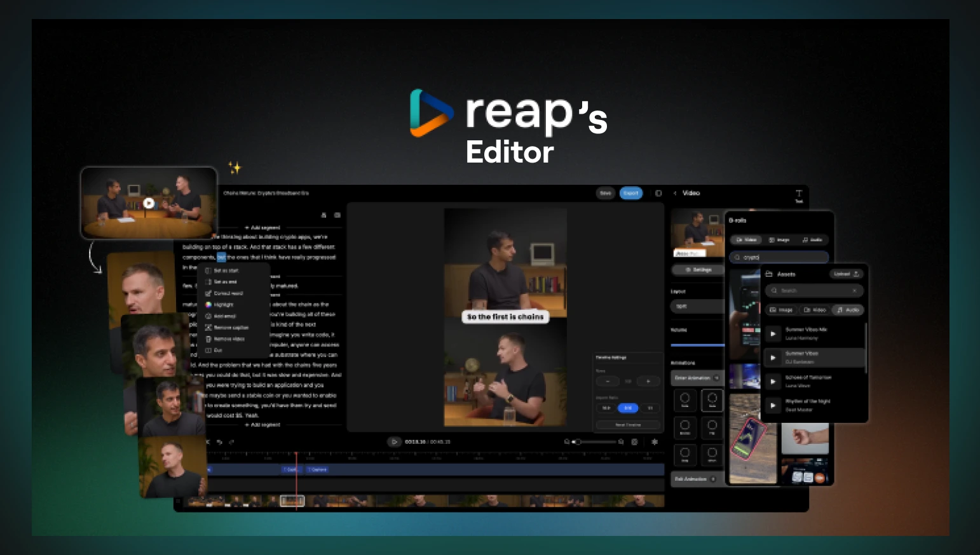Click Upload in Assets panel
Screen dimensions: 980x555
846,274
